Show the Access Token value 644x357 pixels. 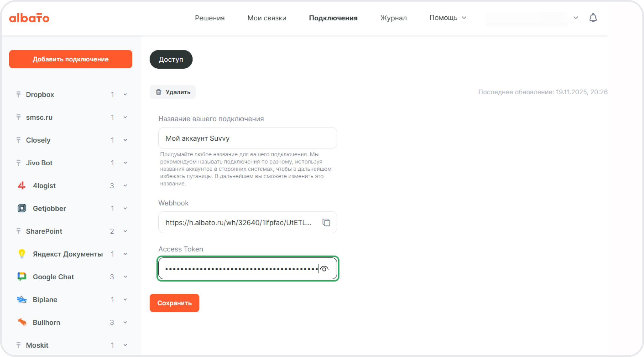(x=324, y=269)
